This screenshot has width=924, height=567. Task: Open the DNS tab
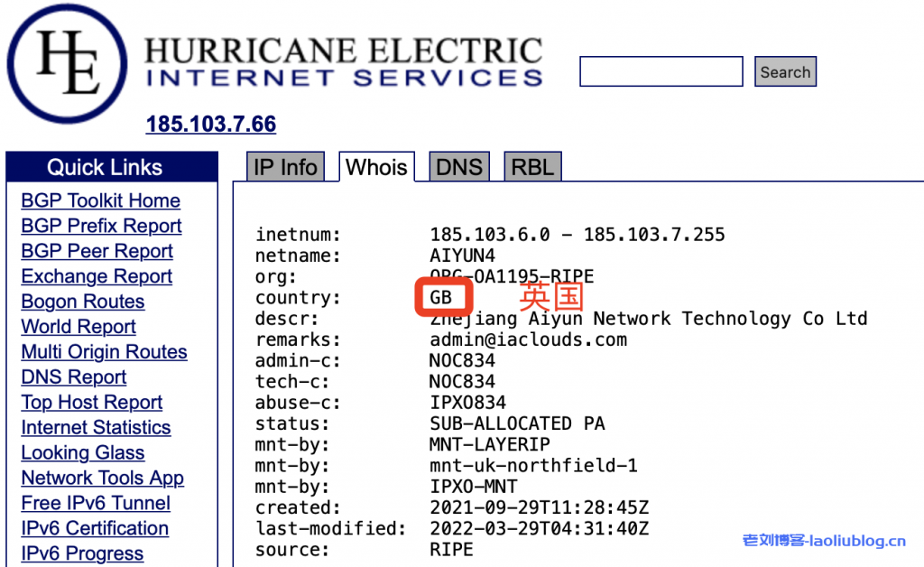click(459, 167)
